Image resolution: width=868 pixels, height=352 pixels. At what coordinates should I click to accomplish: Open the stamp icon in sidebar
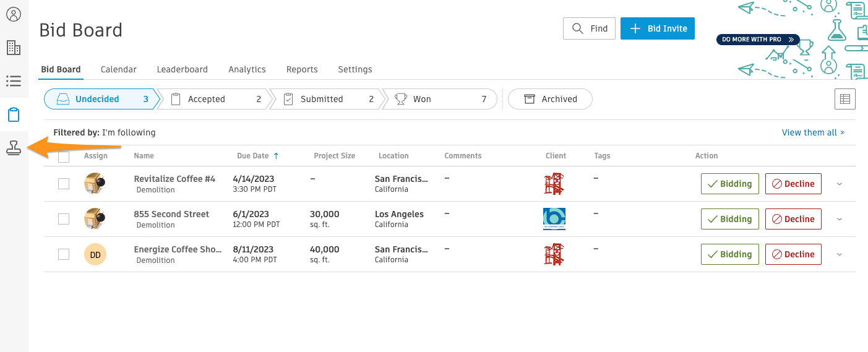[x=13, y=148]
